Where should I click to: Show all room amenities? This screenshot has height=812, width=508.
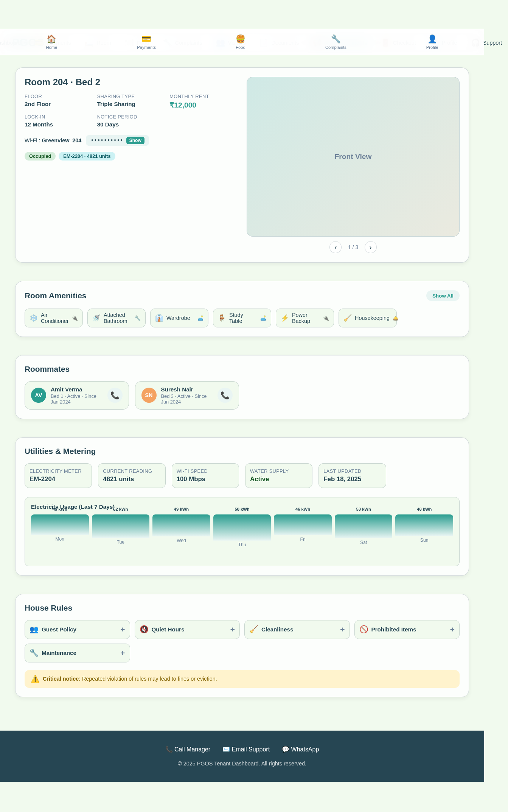443,296
